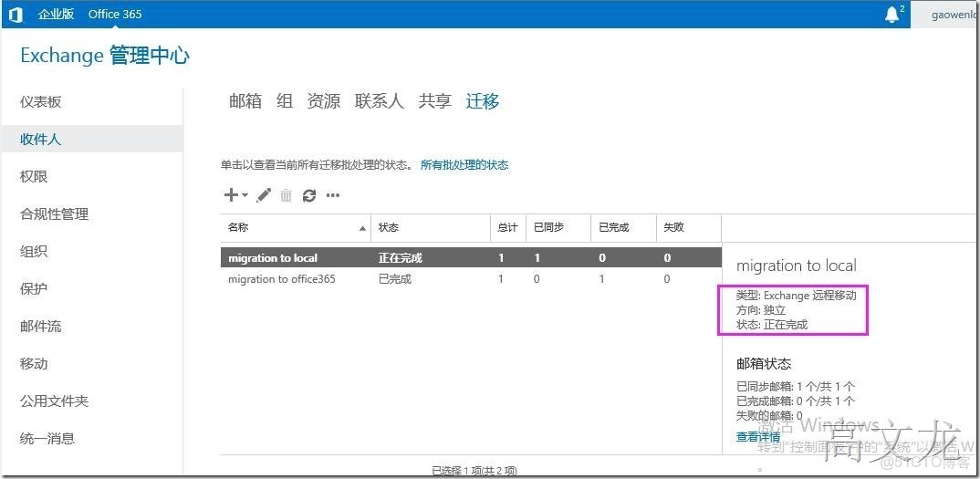Open the 共享 tab
Screen dimensions: 980x479
[435, 100]
